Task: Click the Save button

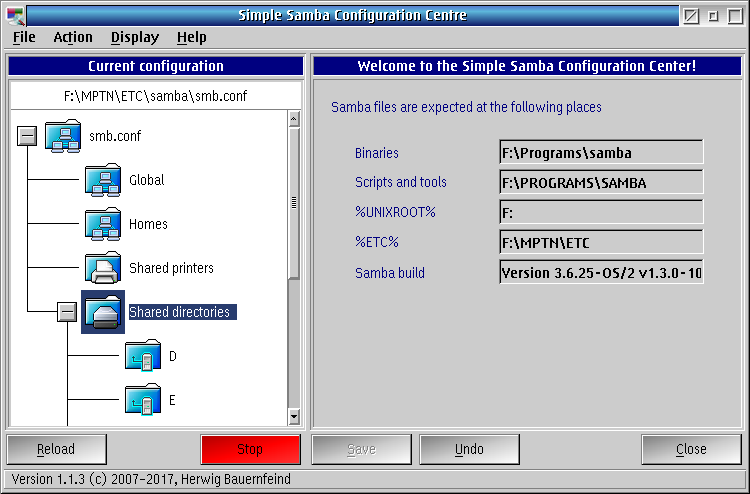Action: pos(362,449)
